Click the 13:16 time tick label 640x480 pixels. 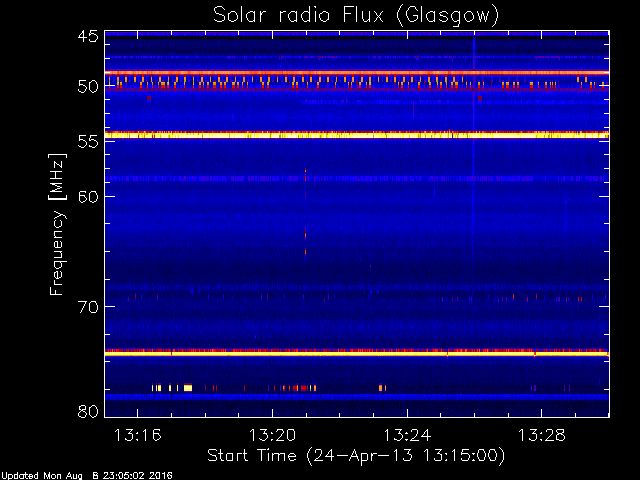138,435
